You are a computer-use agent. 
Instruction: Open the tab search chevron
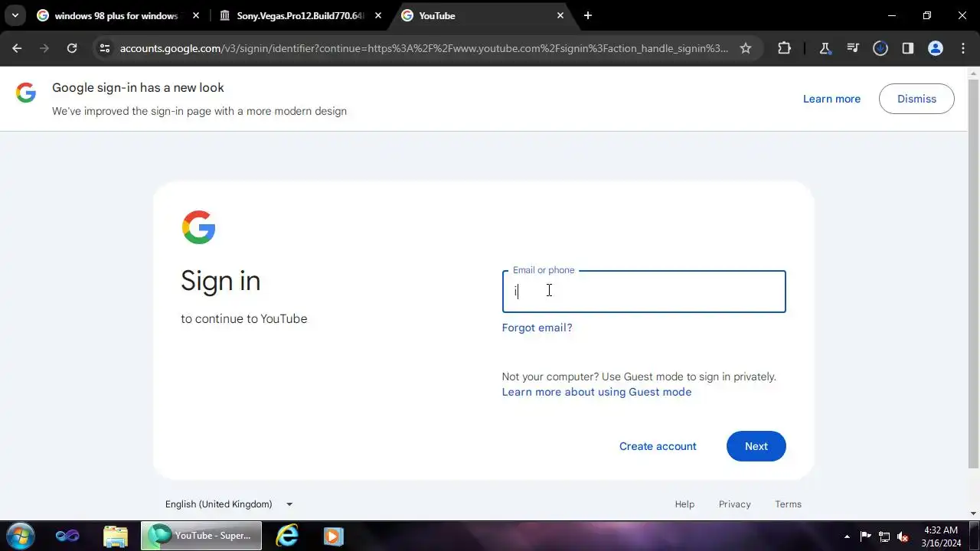(x=15, y=15)
